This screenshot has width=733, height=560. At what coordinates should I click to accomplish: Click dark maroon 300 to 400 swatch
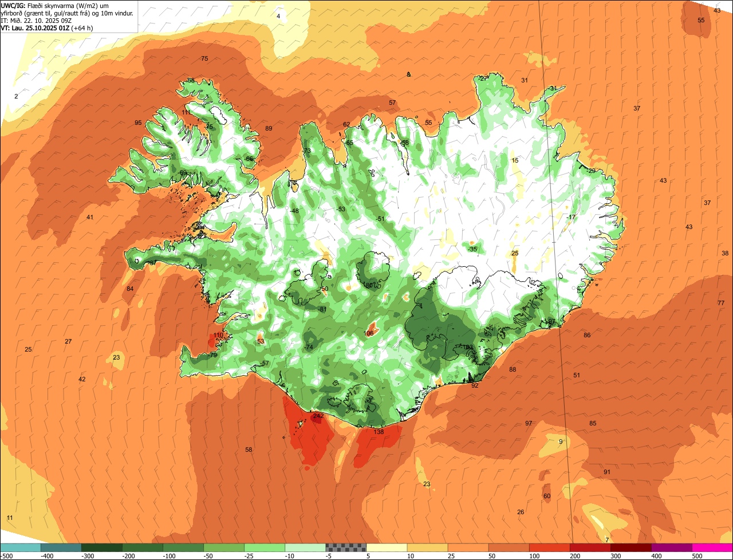pyautogui.click(x=630, y=547)
